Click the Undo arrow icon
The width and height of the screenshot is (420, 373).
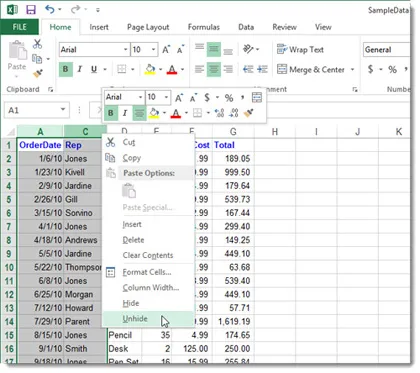tap(50, 9)
